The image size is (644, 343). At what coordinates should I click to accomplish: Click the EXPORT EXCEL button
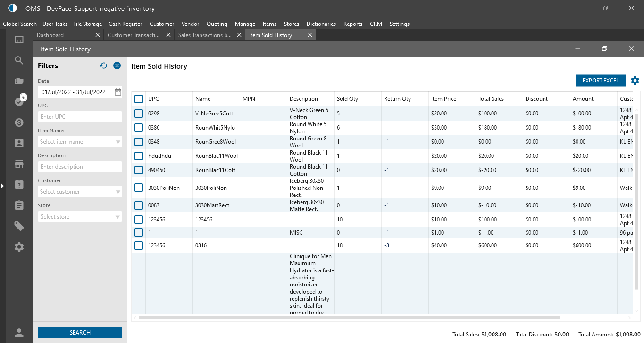[600, 81]
